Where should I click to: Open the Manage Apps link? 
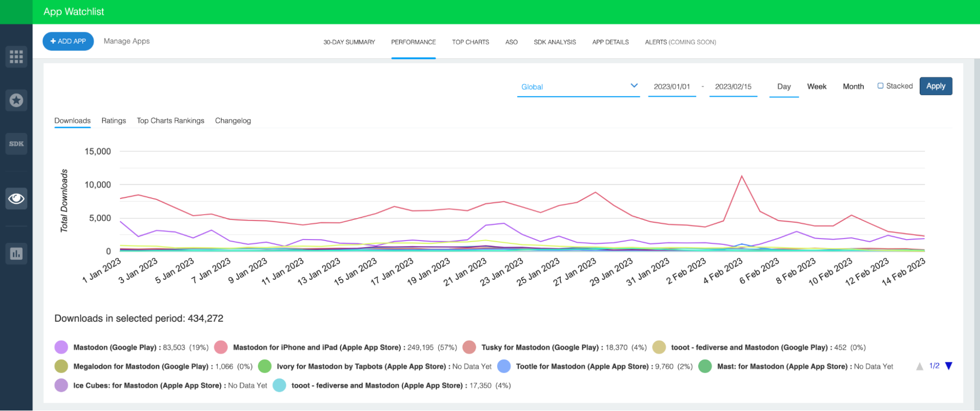click(x=127, y=41)
